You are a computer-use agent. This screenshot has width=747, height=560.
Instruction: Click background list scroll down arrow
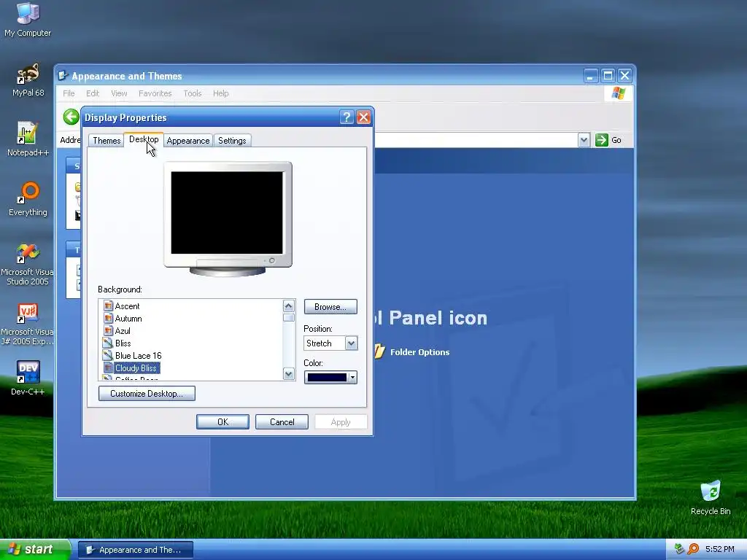coord(289,374)
